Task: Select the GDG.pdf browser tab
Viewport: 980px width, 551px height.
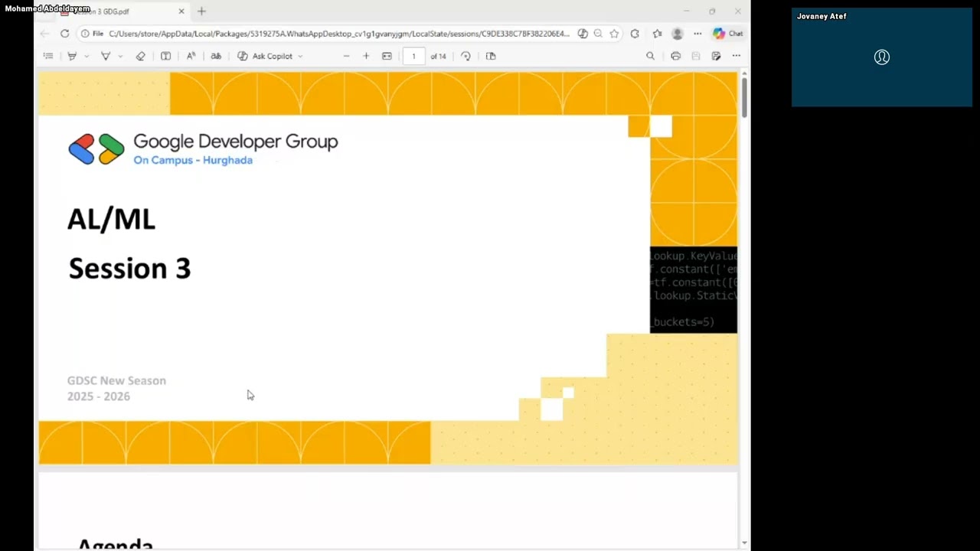Action: [x=115, y=11]
